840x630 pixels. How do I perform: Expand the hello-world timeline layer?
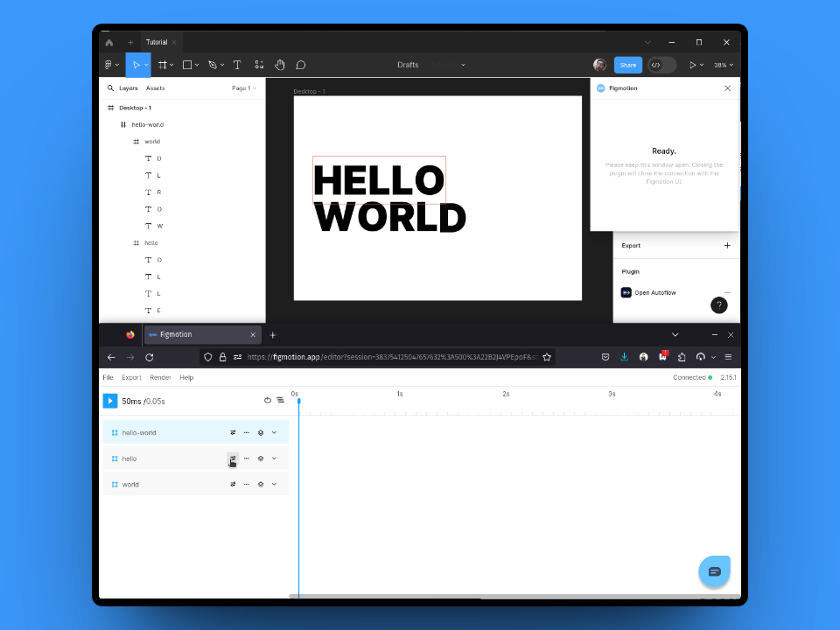(274, 432)
